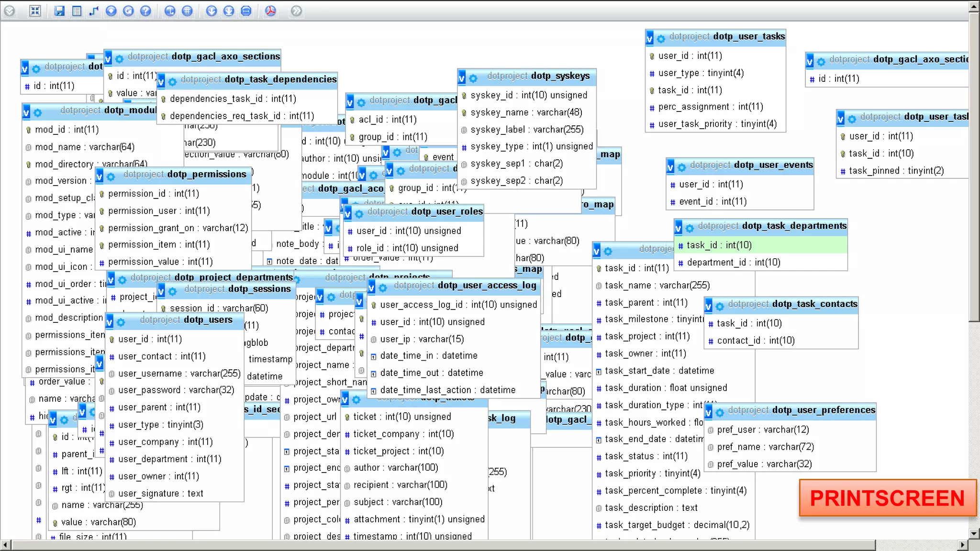Click the dotp_user_events table title
Viewport: 980px width, 551px height.
773,165
